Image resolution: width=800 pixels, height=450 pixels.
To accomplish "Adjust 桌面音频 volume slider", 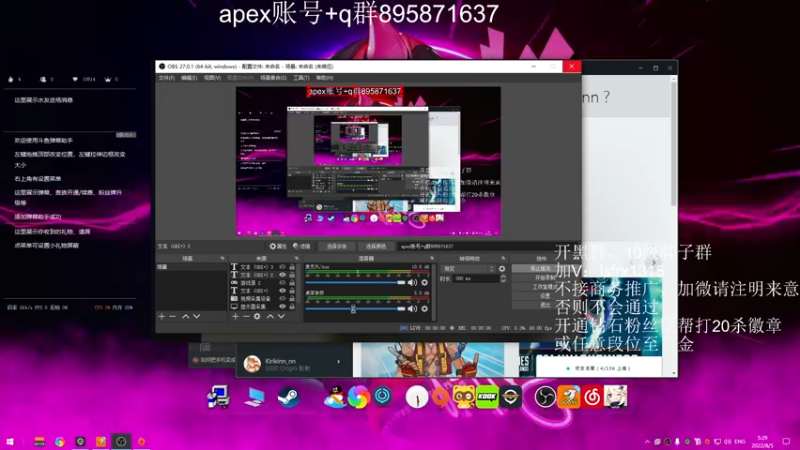I will (x=355, y=308).
